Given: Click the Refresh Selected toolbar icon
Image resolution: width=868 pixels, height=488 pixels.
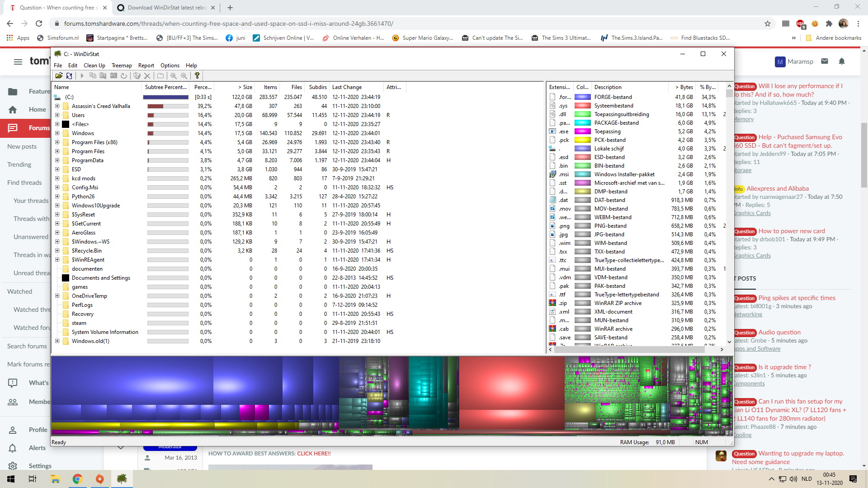Looking at the screenshot, I should (x=124, y=76).
